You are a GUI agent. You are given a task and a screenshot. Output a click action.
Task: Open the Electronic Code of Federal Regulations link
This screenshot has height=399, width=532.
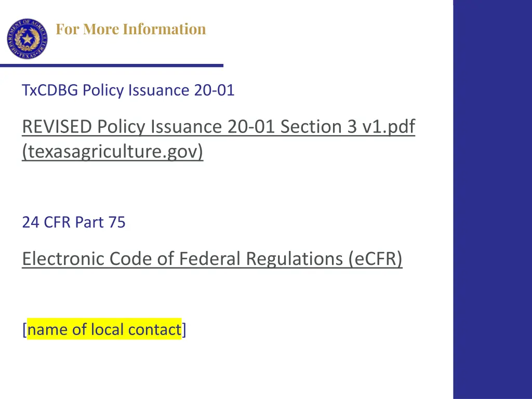tap(212, 259)
